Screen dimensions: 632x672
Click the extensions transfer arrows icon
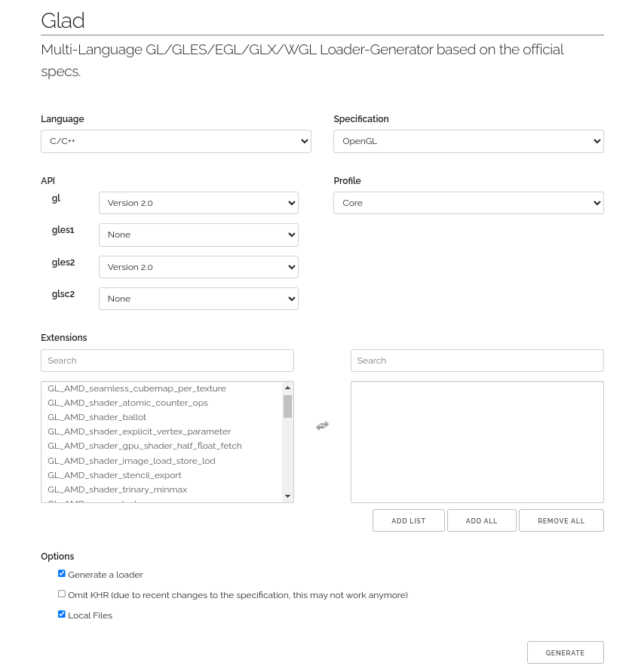(322, 425)
